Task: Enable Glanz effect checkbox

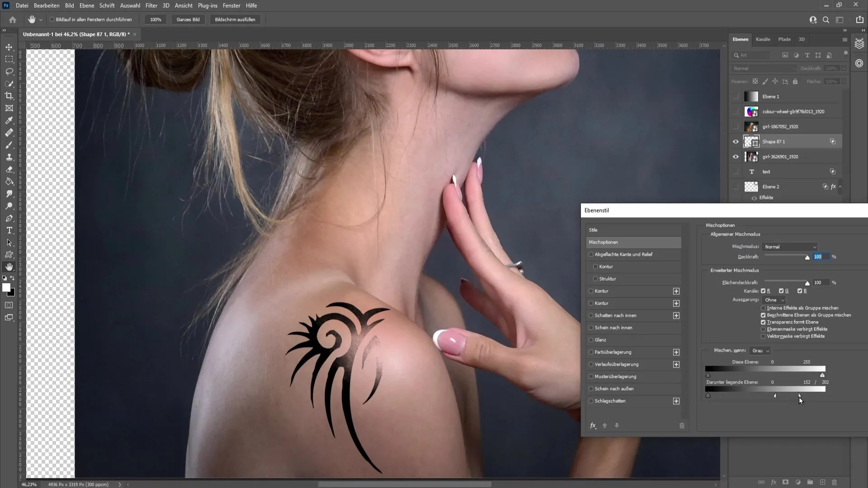Action: pyautogui.click(x=591, y=340)
